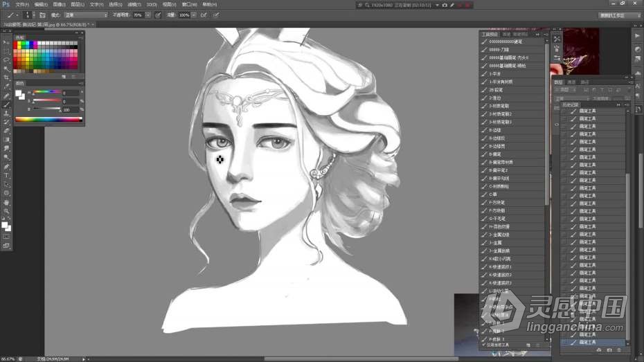644x362 pixels.
Task: Swap foreground and background colors
Action: (x=8, y=219)
